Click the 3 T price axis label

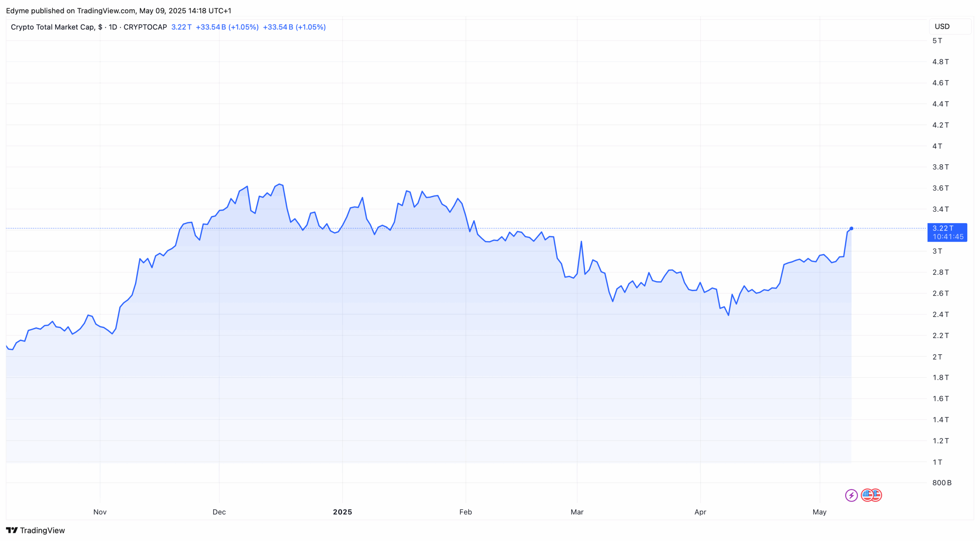pyautogui.click(x=937, y=251)
